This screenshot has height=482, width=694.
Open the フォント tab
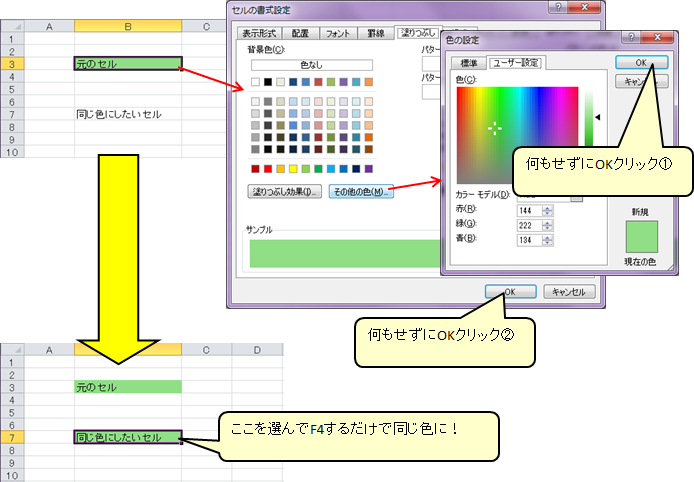point(338,33)
